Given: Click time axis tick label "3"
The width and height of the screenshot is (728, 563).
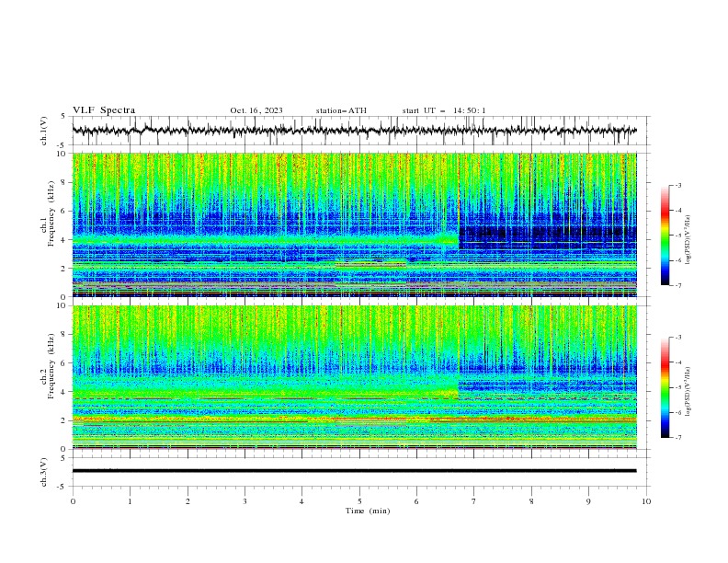Looking at the screenshot, I should (245, 501).
